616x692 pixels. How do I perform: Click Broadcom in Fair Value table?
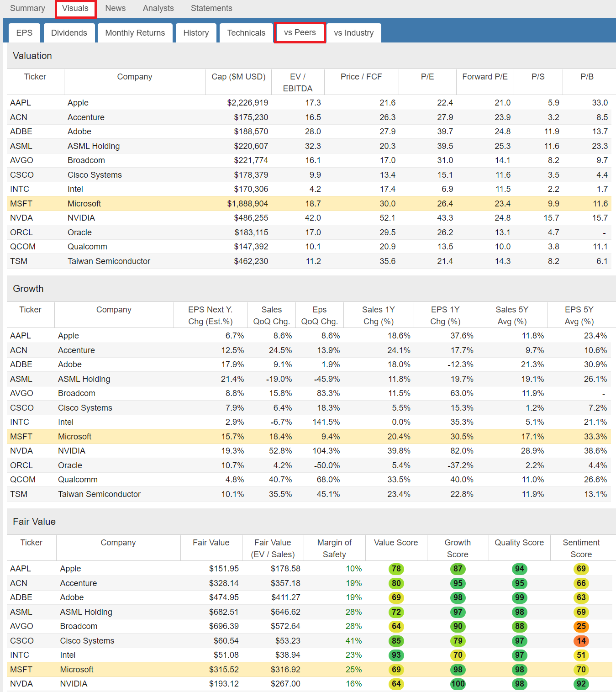point(79,626)
